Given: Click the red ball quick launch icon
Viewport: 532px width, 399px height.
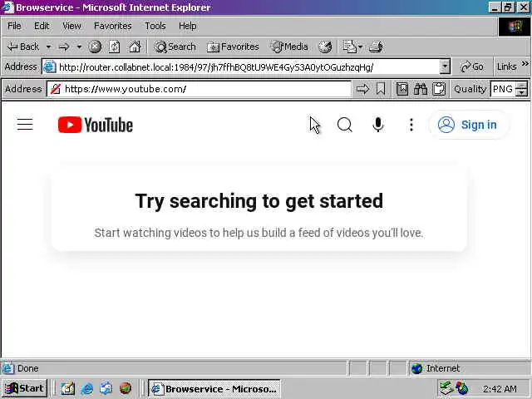Looking at the screenshot, I should coord(126,388).
